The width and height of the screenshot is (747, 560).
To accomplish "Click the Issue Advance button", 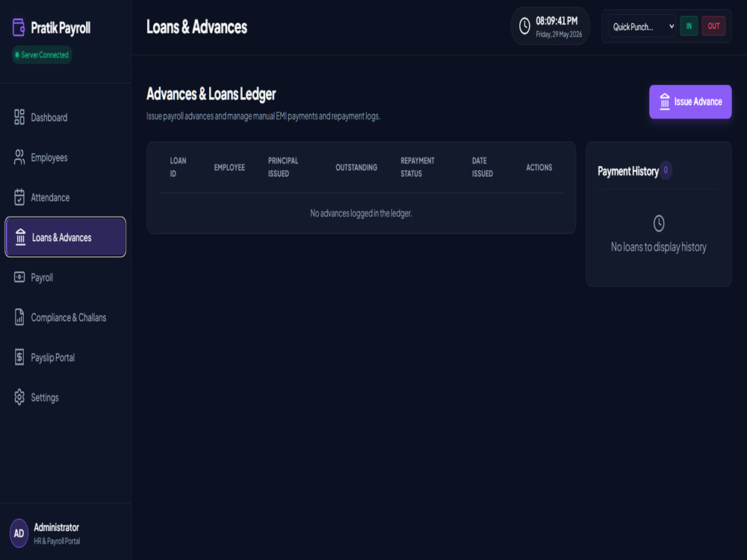I will pos(690,102).
